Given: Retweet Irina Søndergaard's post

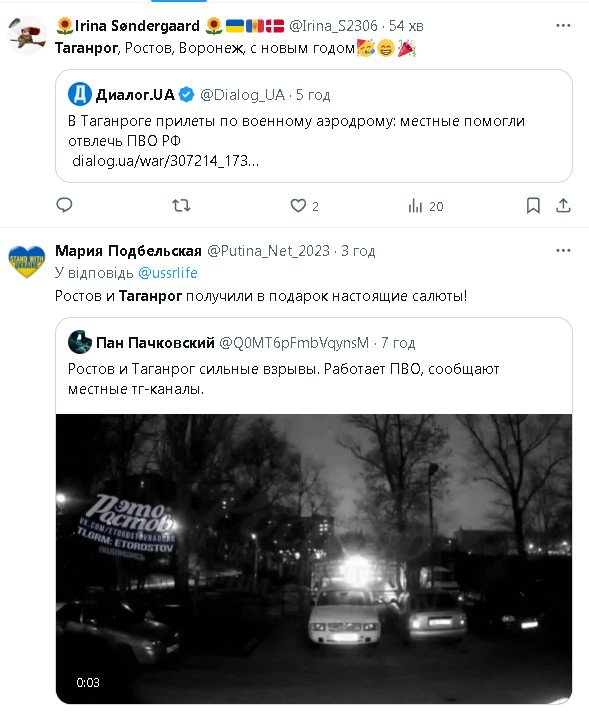Looking at the screenshot, I should pos(181,206).
